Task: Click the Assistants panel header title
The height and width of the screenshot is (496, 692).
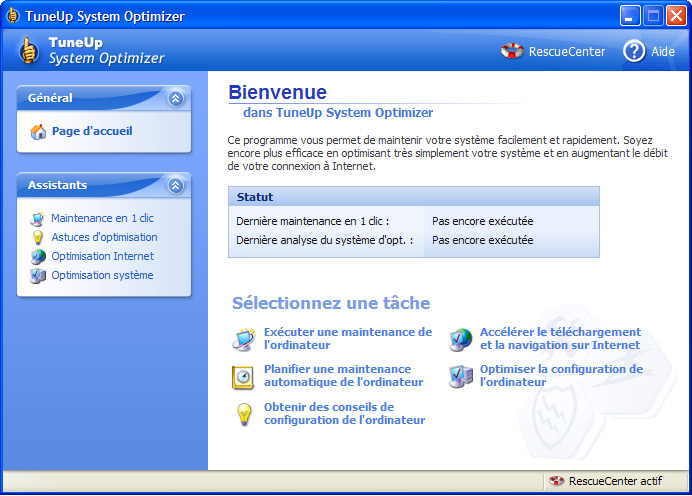Action: click(57, 185)
